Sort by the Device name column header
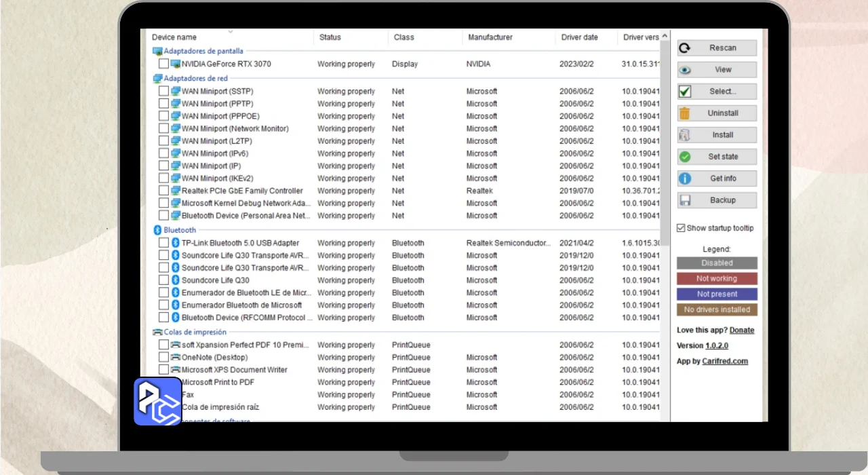Screen dimensions: 868x475 (x=174, y=37)
